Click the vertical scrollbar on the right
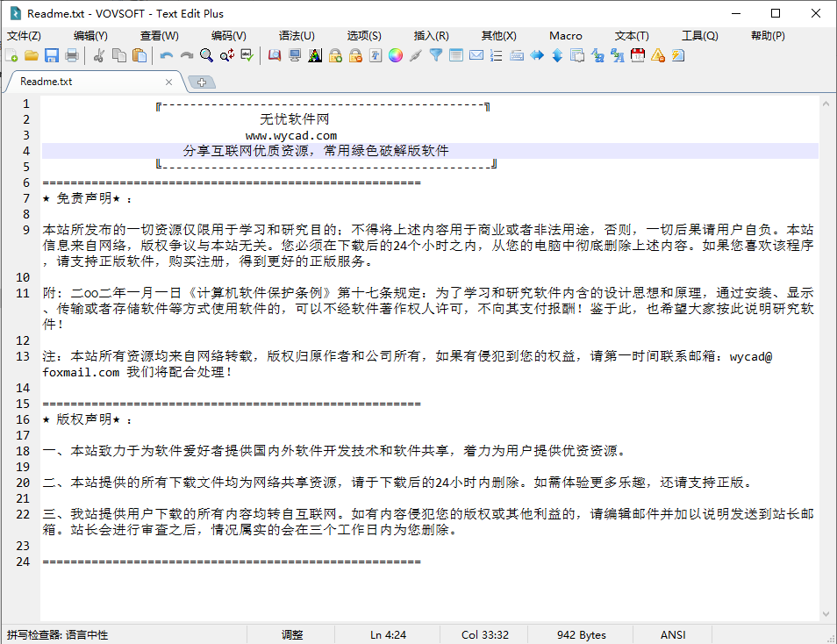This screenshot has height=644, width=837. [x=826, y=351]
